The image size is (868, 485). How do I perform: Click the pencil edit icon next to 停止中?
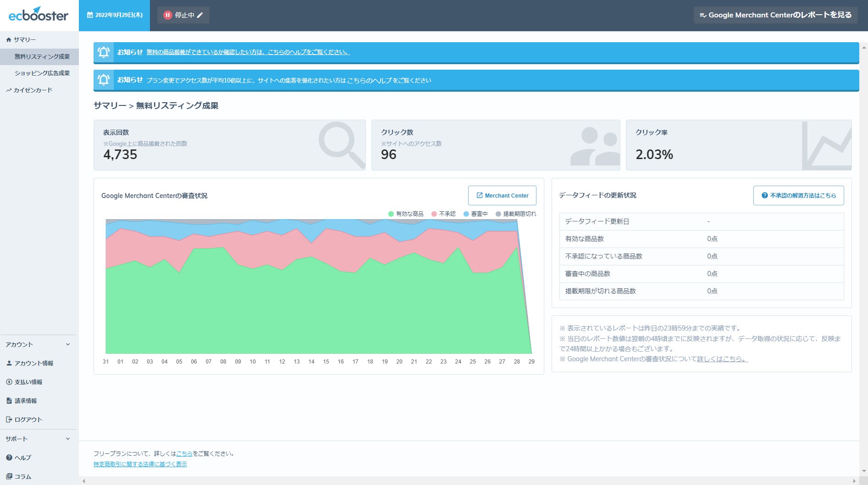[200, 15]
